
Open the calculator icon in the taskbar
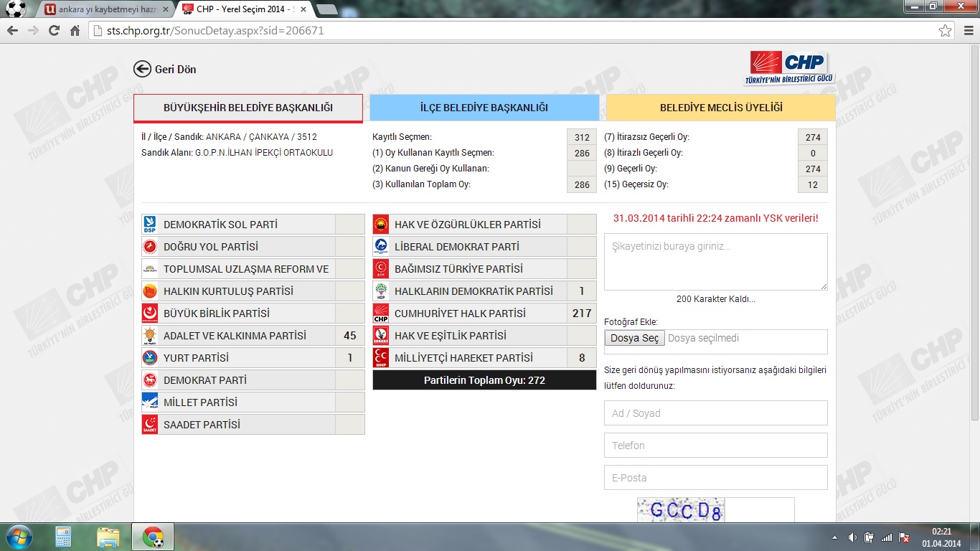click(x=64, y=537)
